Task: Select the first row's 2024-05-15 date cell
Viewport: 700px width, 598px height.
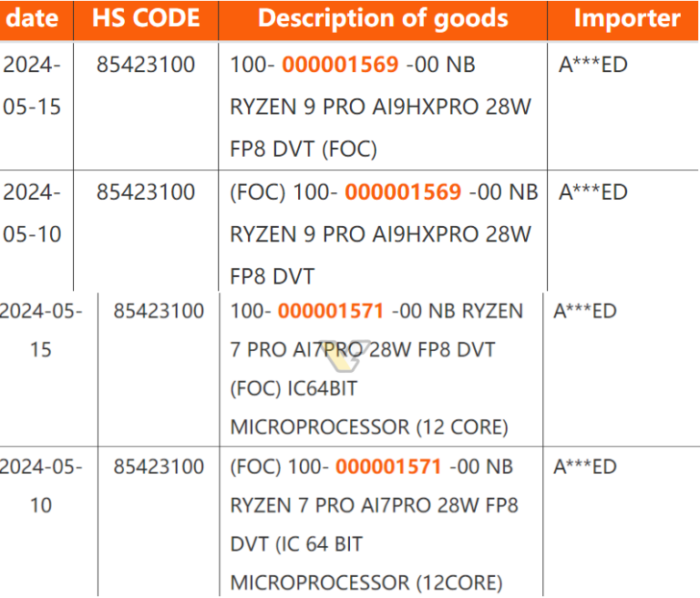Action: click(32, 85)
